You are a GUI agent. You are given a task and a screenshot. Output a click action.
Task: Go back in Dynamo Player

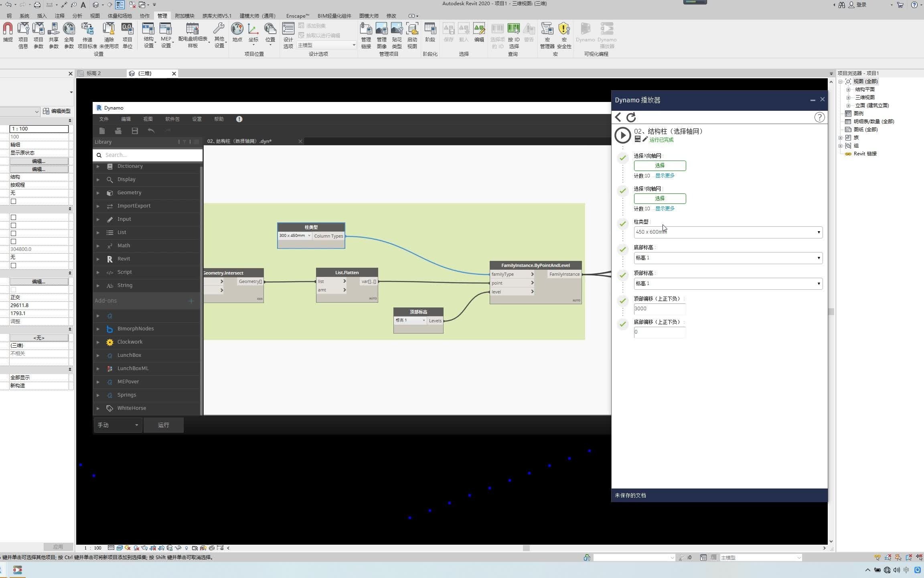(x=618, y=117)
